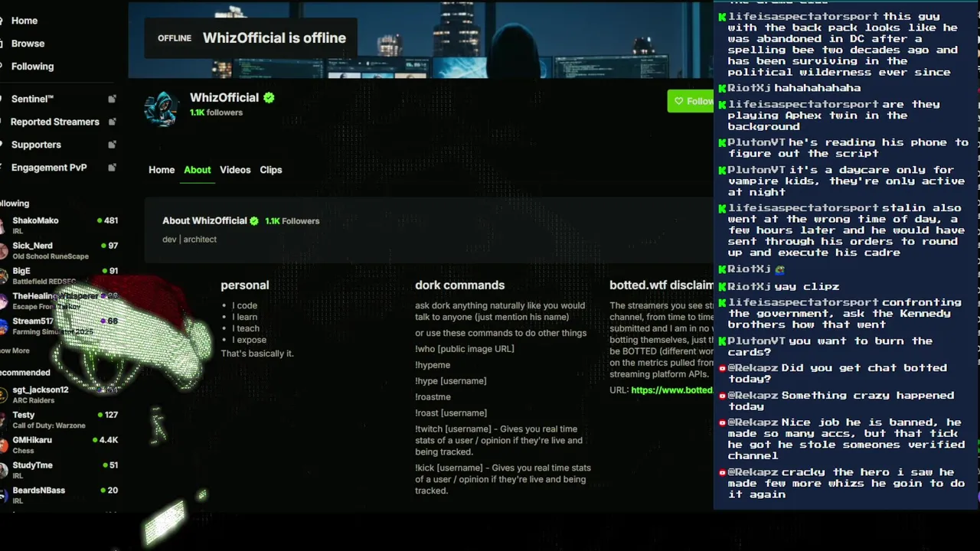Click the OFFLINE status badge
The height and width of the screenshot is (551, 980).
point(175,38)
